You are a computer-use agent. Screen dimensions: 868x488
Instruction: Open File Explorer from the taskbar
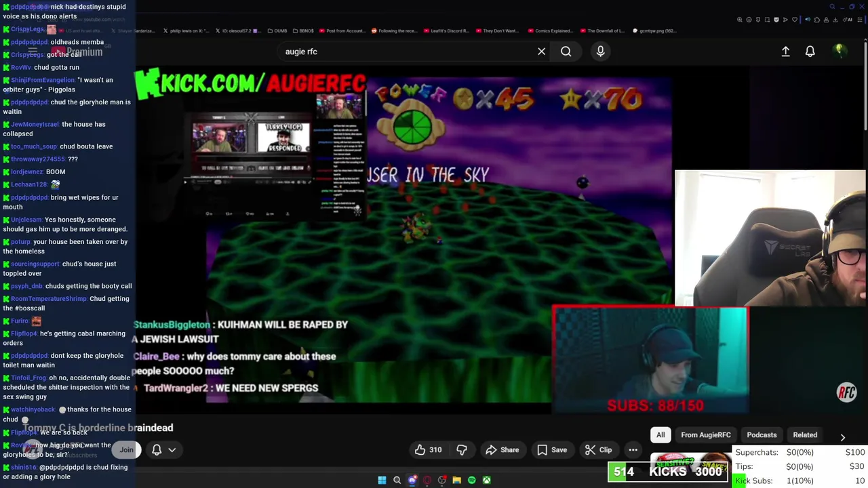point(456,480)
